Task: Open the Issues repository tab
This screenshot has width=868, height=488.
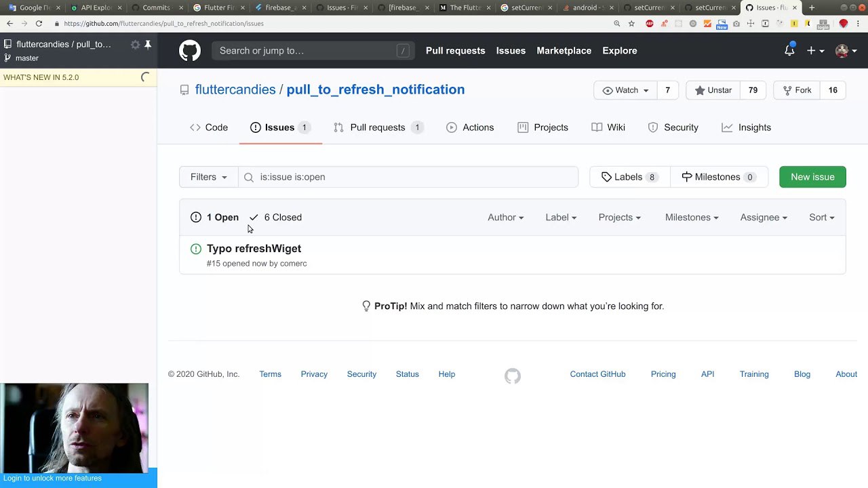Action: [x=280, y=127]
